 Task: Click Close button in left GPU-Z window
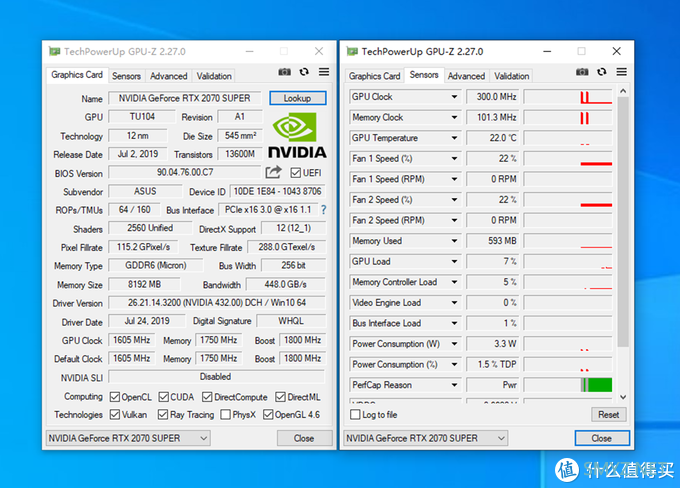(x=304, y=438)
